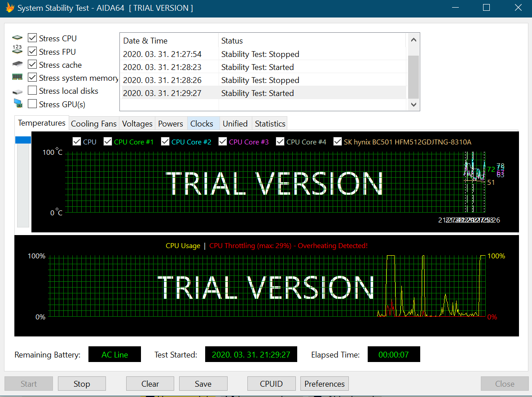The height and width of the screenshot is (397, 532).
Task: Click the Elapsed Time 00:00:07 value
Action: click(x=394, y=354)
